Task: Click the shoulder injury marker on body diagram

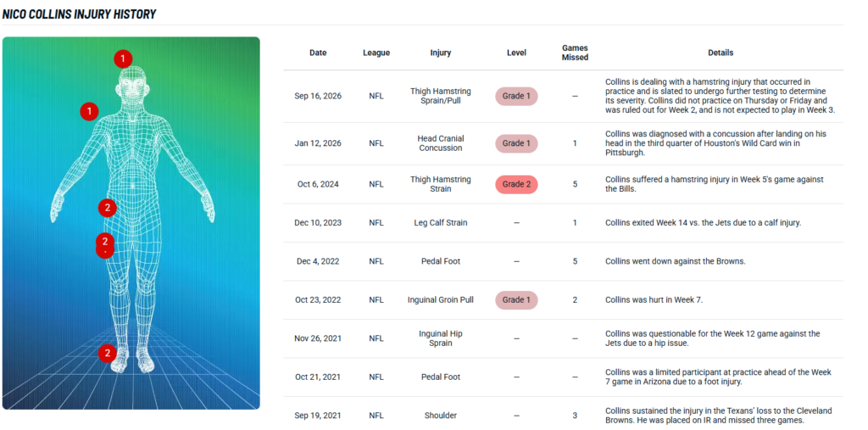Action: [89, 111]
